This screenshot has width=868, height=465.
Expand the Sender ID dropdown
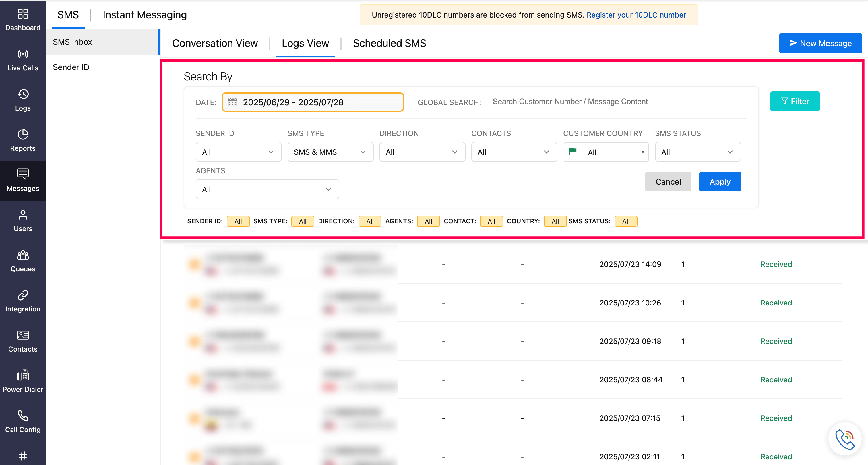point(238,152)
